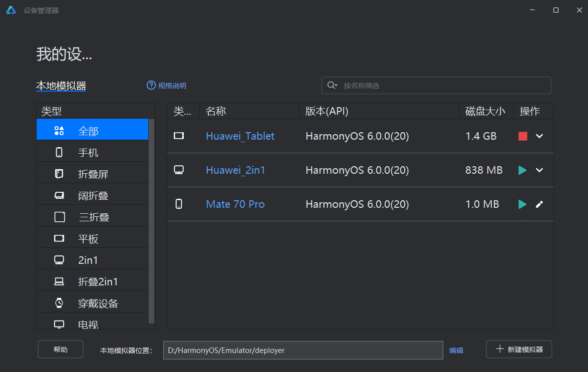Click the 2in1 type icon in Huawei_2in1 row
The image size is (588, 372).
179,170
